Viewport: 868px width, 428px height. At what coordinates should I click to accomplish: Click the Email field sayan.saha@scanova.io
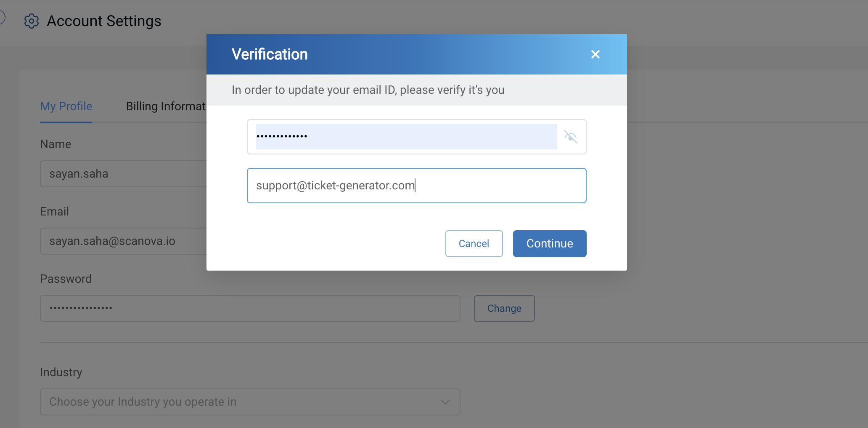click(123, 241)
